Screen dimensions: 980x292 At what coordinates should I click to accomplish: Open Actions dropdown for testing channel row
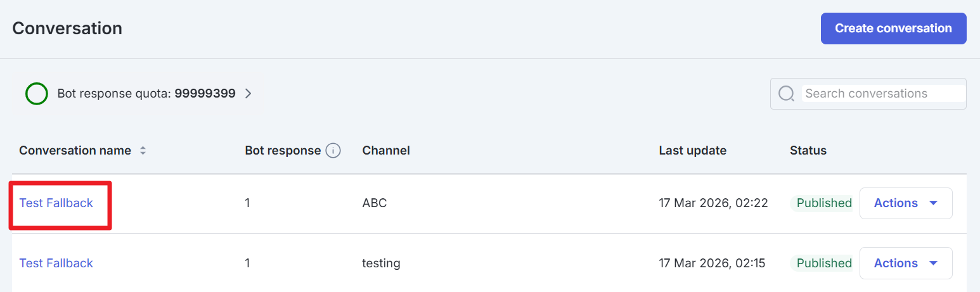[905, 263]
